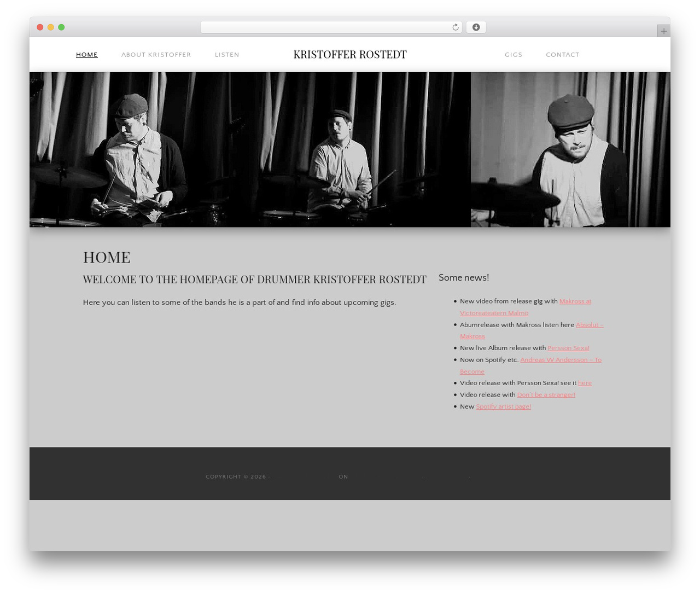Open the Persson Sexa! album link
Image resolution: width=700 pixels, height=593 pixels.
coord(568,348)
